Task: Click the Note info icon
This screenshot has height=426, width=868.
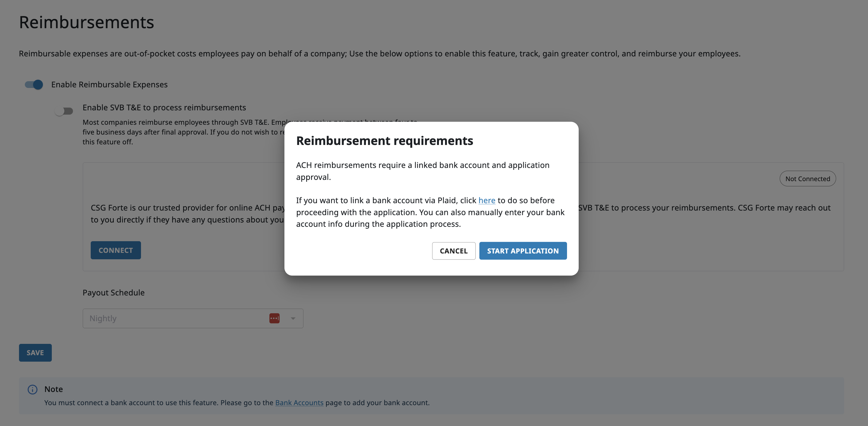Action: tap(32, 390)
